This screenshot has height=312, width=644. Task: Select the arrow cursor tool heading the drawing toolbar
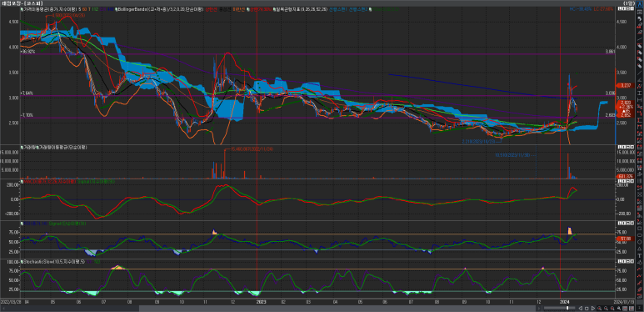tap(640, 4)
